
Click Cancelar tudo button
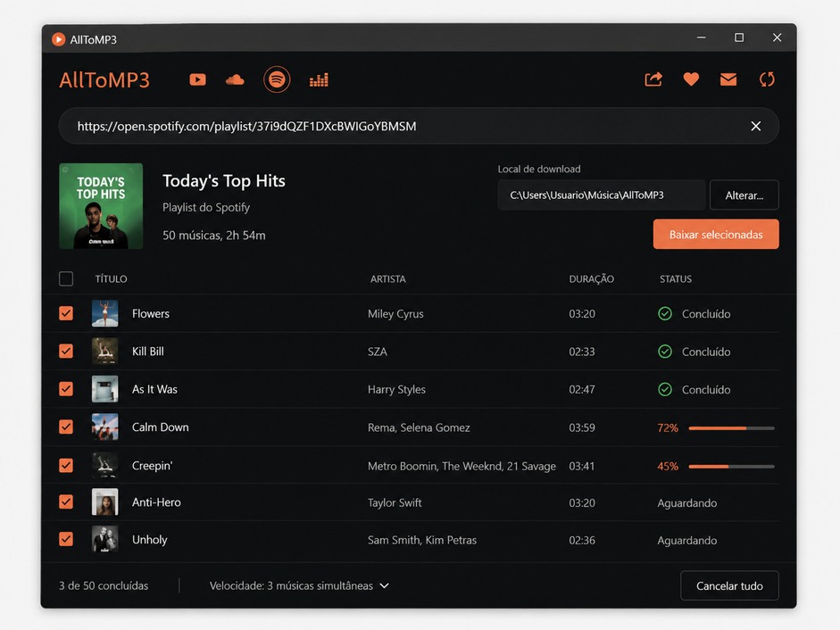(729, 585)
